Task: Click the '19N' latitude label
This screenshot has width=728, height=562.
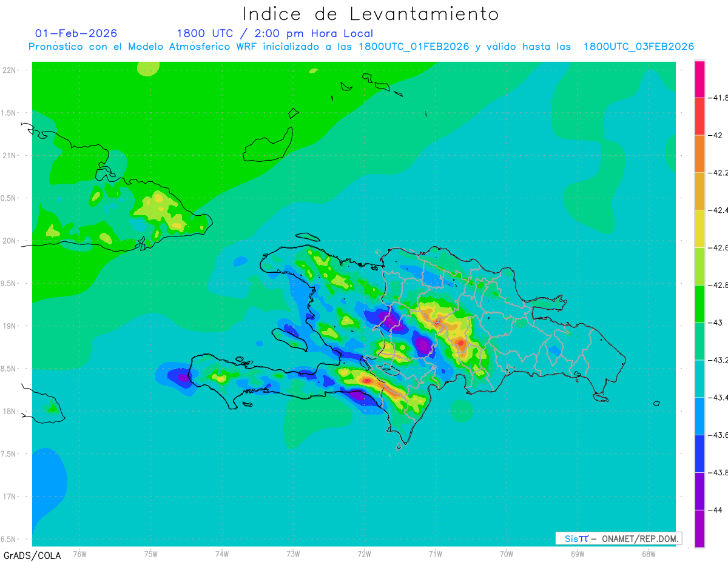Action: (x=9, y=326)
